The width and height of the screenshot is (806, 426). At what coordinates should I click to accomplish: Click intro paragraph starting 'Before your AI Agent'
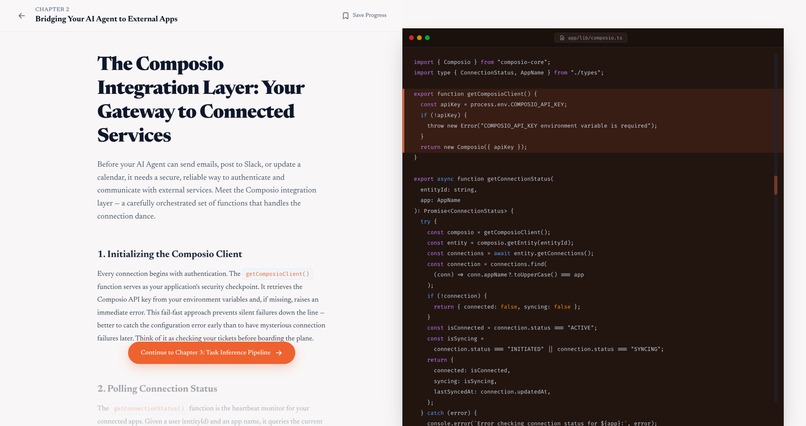207,190
